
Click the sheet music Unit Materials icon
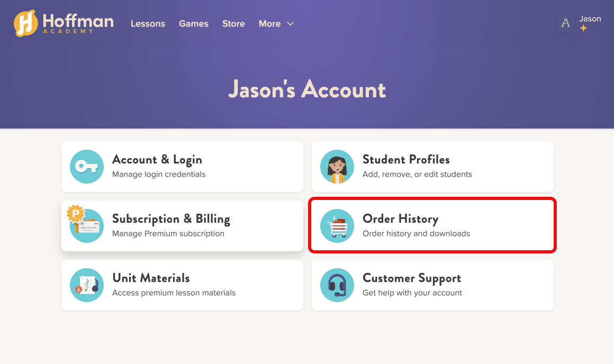pyautogui.click(x=87, y=285)
